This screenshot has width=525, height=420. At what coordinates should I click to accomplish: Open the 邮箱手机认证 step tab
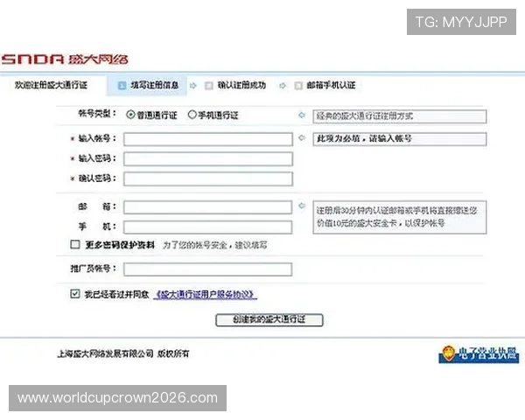(x=325, y=86)
